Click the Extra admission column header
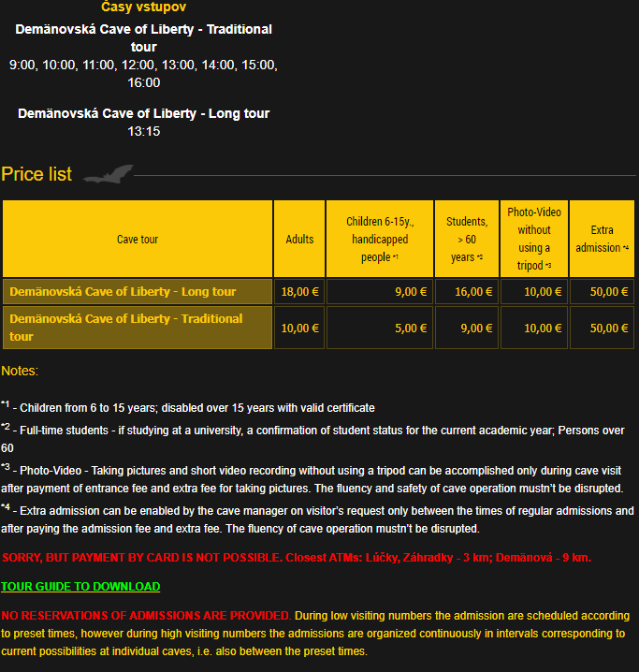Image resolution: width=639 pixels, height=672 pixels. (602, 239)
